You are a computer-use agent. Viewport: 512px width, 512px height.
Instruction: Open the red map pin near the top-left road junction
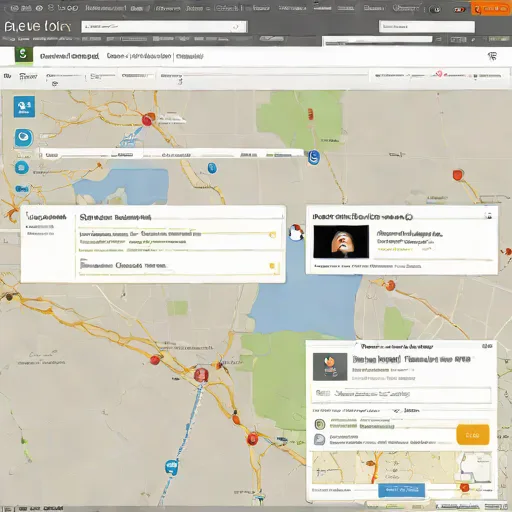pos(147,119)
